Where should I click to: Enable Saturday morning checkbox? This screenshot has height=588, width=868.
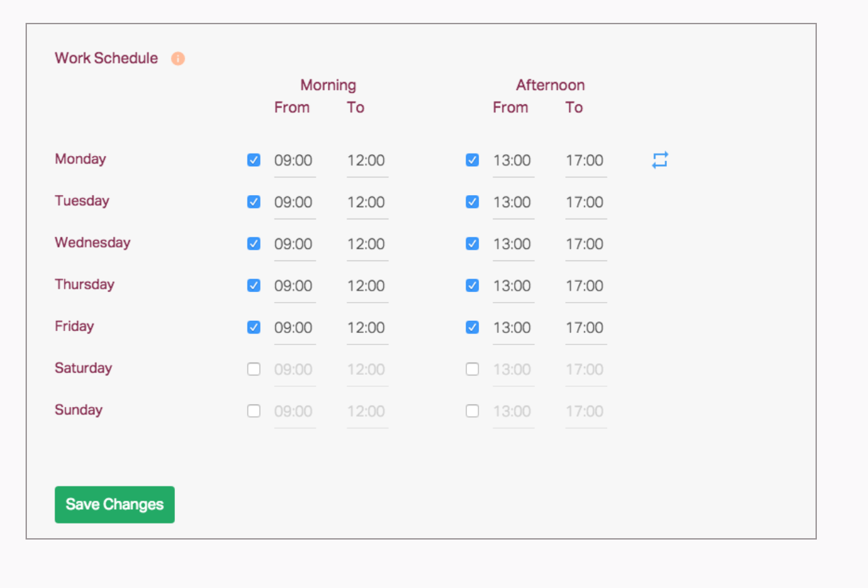tap(254, 369)
